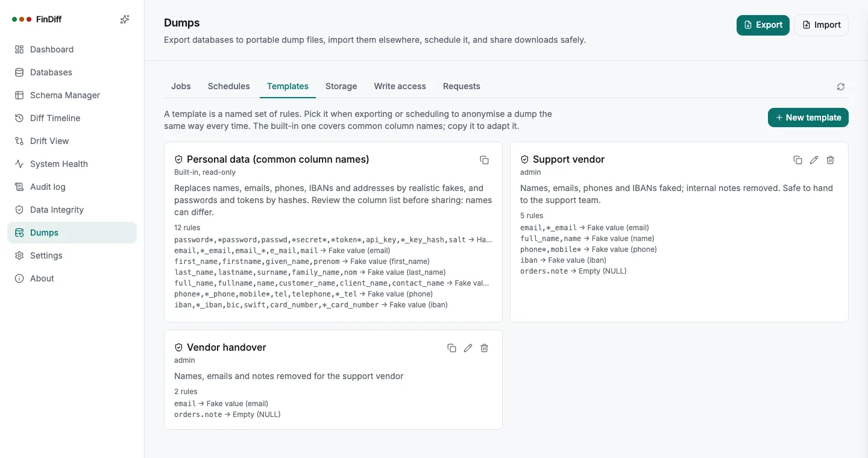This screenshot has height=458, width=868.
Task: Edit the Support vendor template
Action: [814, 160]
